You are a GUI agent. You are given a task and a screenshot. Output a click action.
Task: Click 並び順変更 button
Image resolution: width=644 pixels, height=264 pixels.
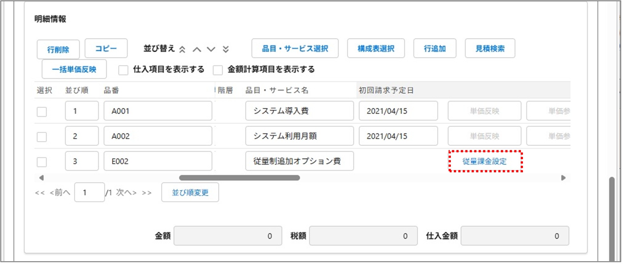190,192
